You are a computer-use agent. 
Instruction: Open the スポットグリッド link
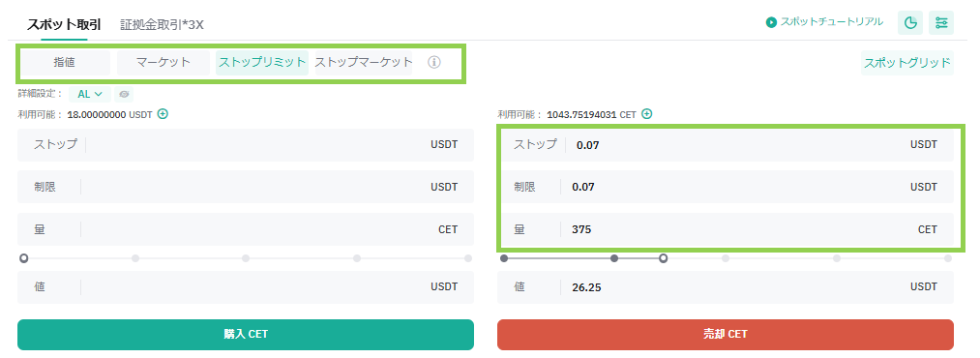pyautogui.click(x=907, y=63)
